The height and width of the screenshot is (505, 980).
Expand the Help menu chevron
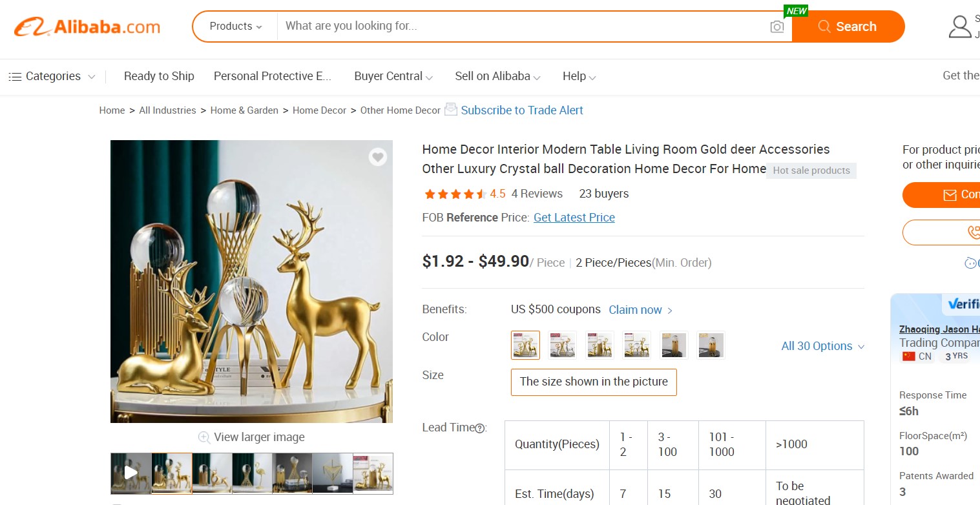click(593, 77)
